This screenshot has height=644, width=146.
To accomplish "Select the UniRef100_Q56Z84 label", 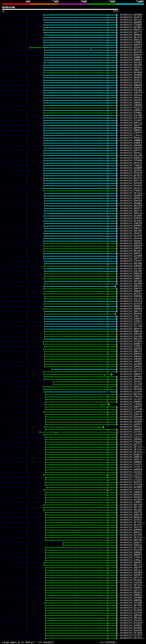I will 131,314.
